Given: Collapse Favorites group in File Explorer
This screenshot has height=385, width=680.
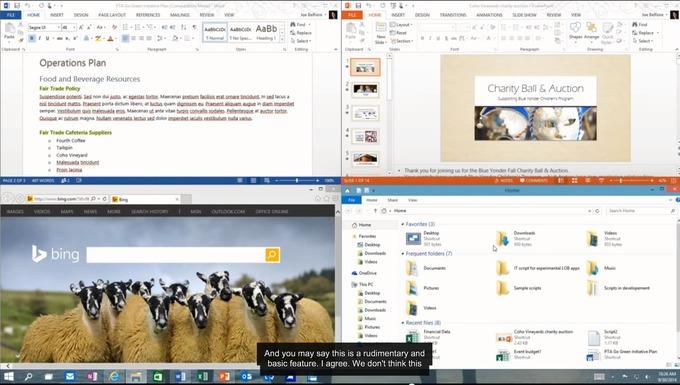Looking at the screenshot, I should (403, 224).
